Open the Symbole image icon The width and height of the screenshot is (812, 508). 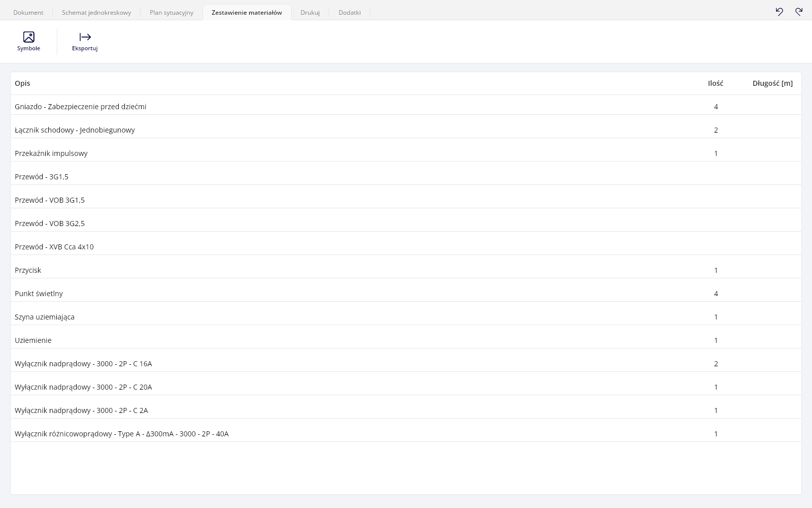pos(29,37)
